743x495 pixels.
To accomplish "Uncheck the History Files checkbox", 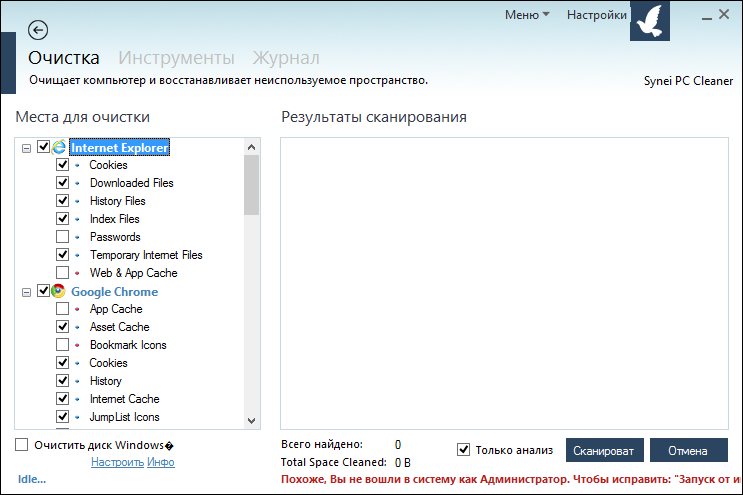I will coord(63,200).
